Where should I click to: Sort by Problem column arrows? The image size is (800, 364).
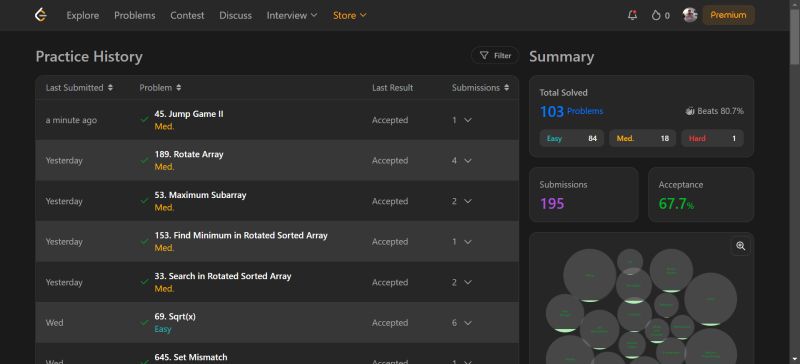(x=179, y=88)
